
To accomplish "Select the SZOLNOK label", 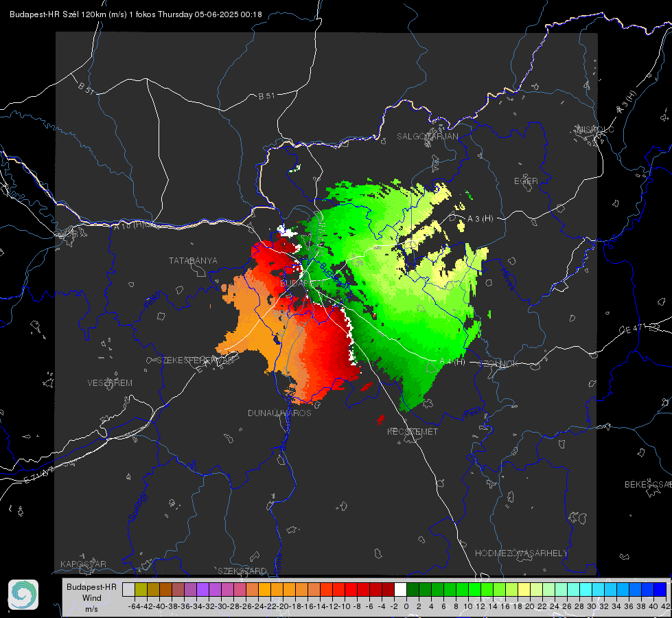I will coord(500,364).
